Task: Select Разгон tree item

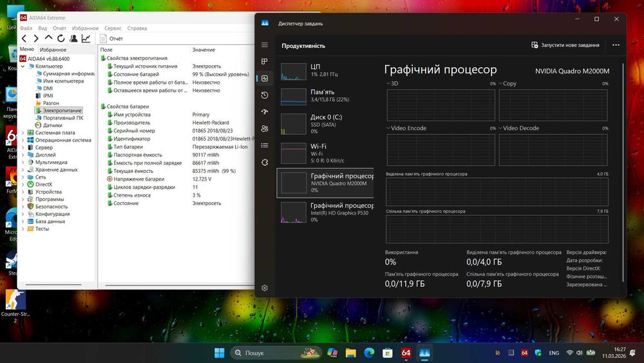Action: pyautogui.click(x=47, y=103)
